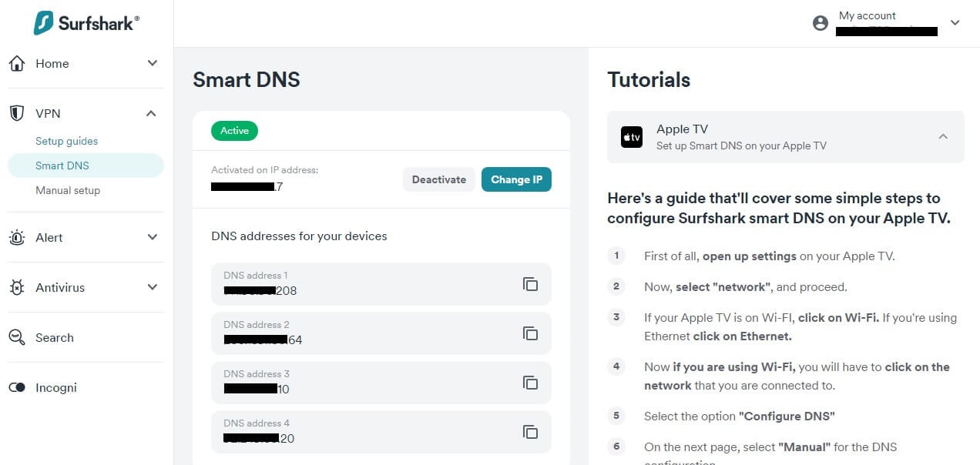This screenshot has width=980, height=465.
Task: Expand the Antivirus menu chevron
Action: coord(152,287)
